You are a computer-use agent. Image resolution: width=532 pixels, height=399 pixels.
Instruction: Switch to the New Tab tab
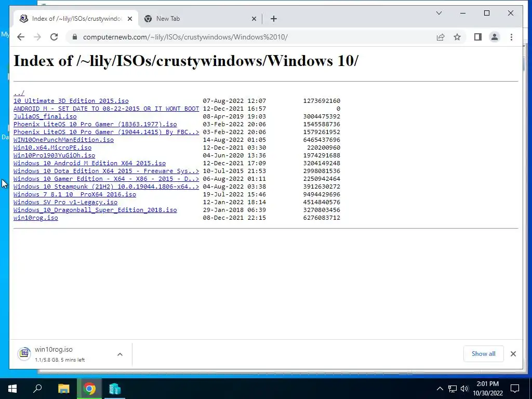click(x=200, y=19)
